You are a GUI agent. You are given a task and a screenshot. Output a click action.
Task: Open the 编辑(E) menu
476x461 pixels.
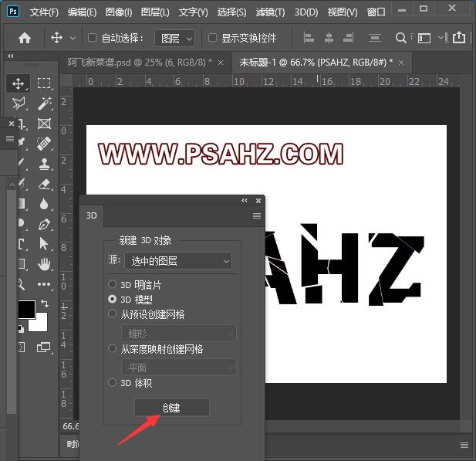82,12
